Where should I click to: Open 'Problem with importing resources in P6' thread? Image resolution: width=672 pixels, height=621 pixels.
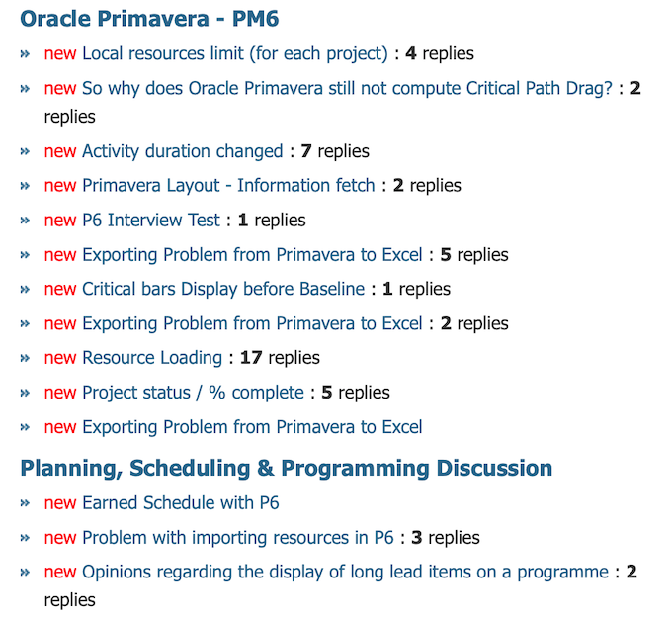point(238,538)
